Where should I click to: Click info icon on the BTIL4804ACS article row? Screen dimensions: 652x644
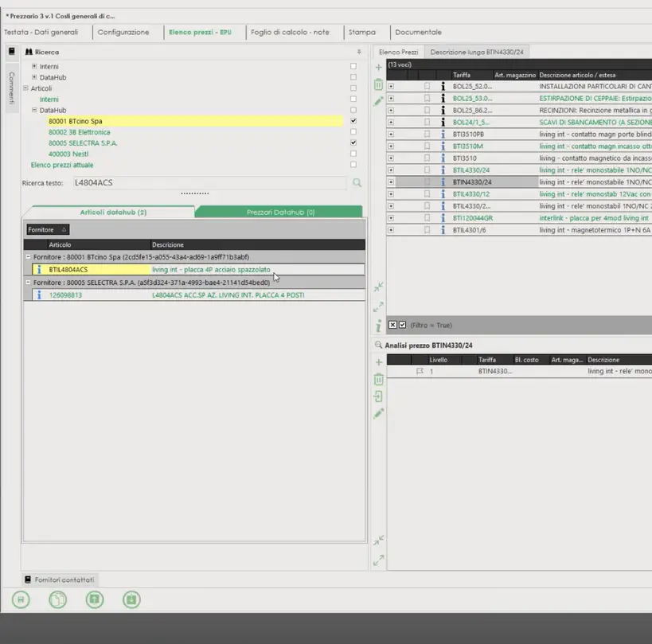pyautogui.click(x=38, y=270)
